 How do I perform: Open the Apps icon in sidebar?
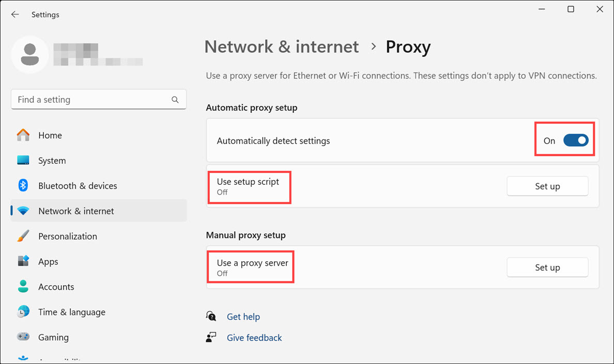tap(23, 261)
